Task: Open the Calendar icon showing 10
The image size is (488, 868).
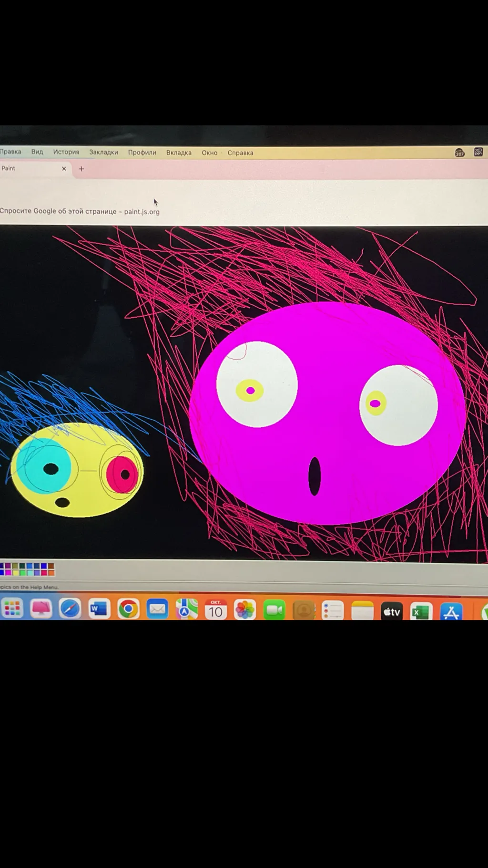Action: coord(215,610)
